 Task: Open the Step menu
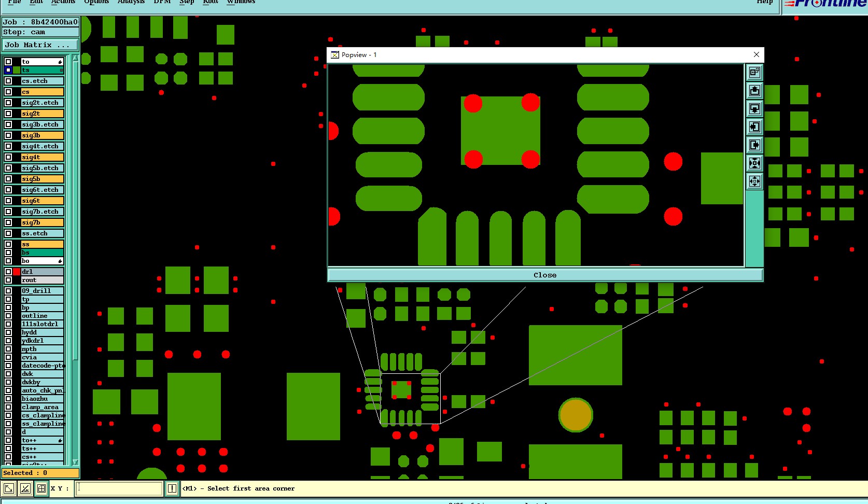tap(187, 2)
